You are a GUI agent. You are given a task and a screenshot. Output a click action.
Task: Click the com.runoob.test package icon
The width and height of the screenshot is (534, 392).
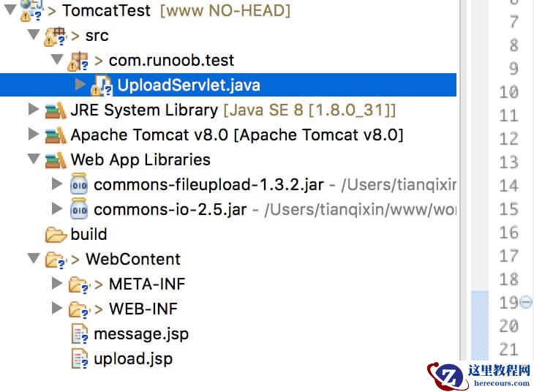[78, 61]
